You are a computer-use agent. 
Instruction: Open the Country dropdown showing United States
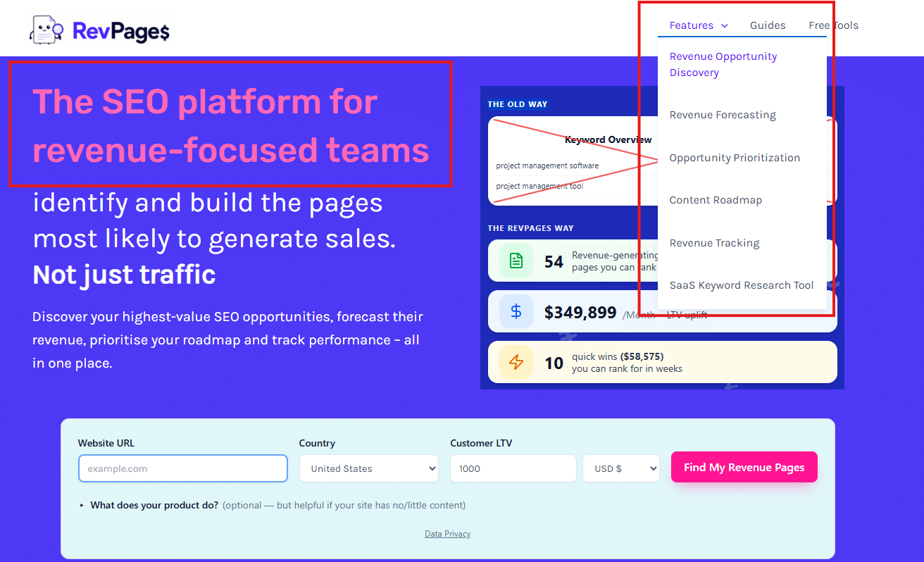pos(369,468)
